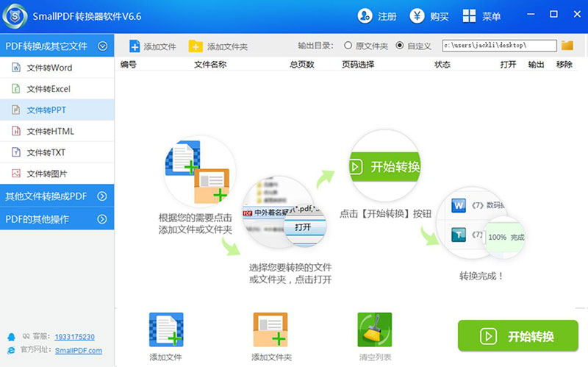Select the 文件转PPT conversion option
The image size is (588, 367).
(57, 110)
